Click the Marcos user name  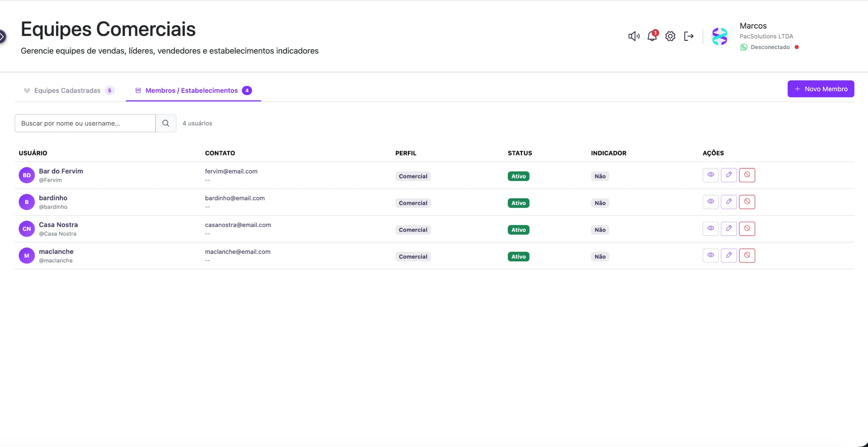click(x=753, y=26)
